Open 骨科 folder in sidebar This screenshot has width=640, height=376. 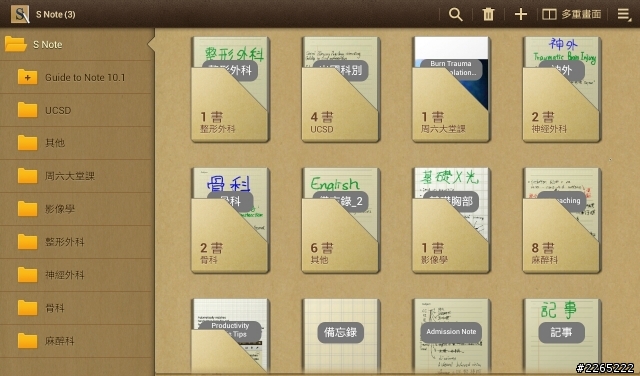(76, 308)
